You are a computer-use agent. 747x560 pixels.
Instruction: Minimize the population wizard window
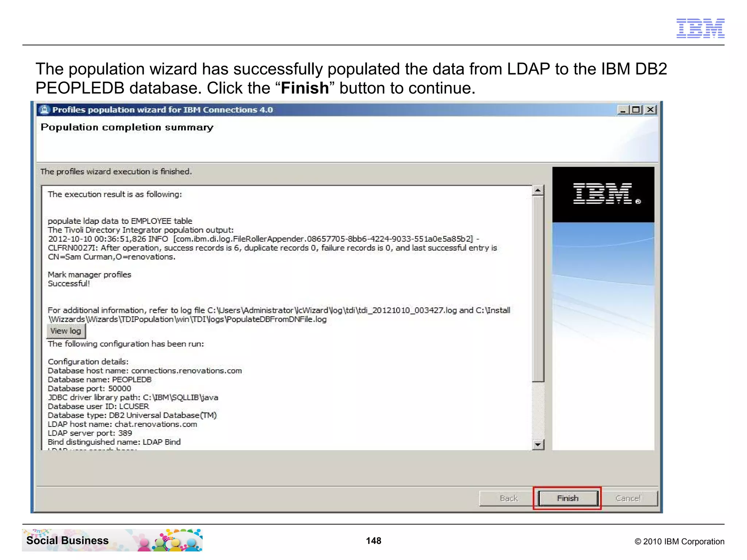point(623,110)
